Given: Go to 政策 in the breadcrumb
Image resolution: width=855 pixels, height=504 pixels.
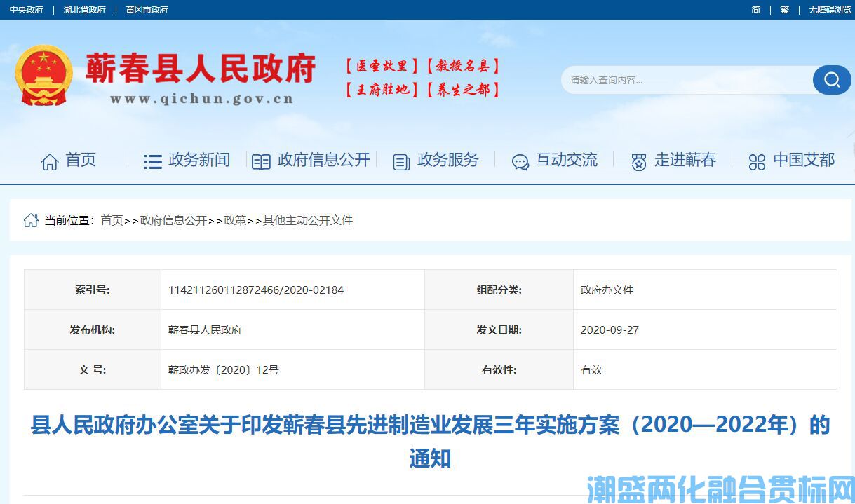Looking at the screenshot, I should point(235,220).
